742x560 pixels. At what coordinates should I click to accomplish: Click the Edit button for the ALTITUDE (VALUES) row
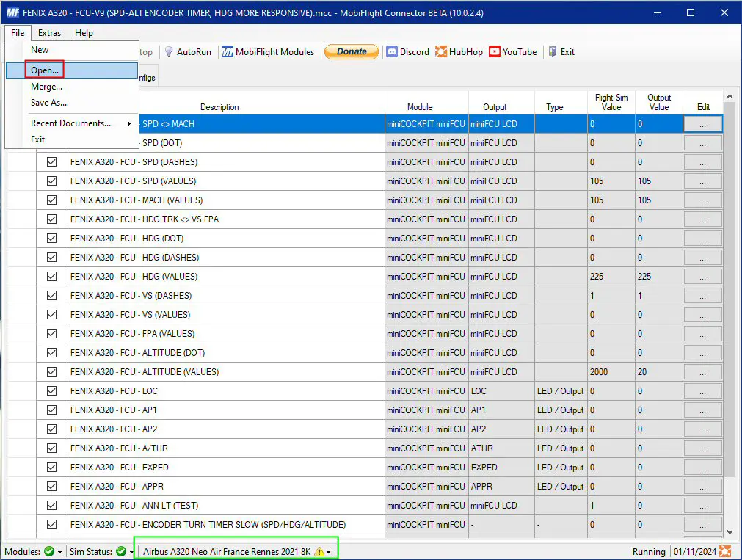(x=702, y=371)
